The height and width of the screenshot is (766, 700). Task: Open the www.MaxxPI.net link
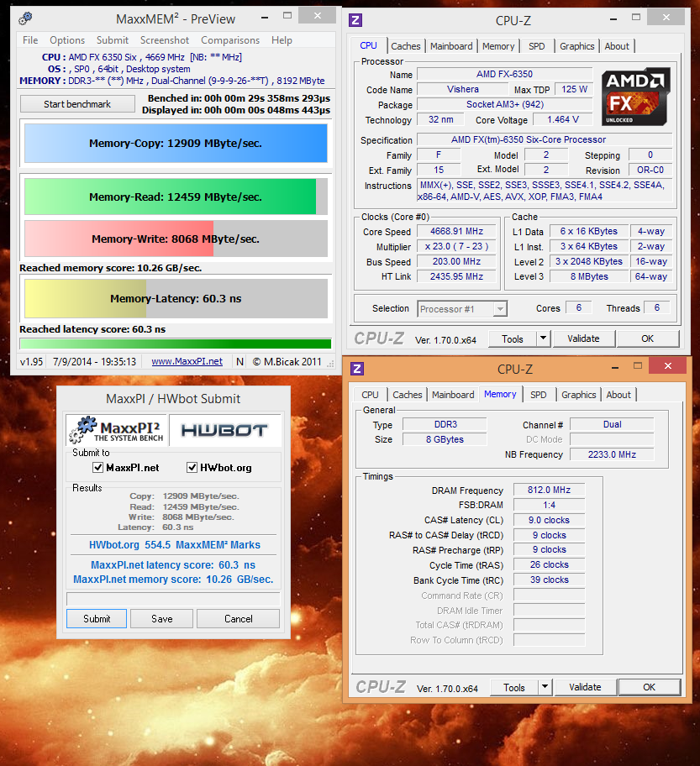pyautogui.click(x=187, y=361)
